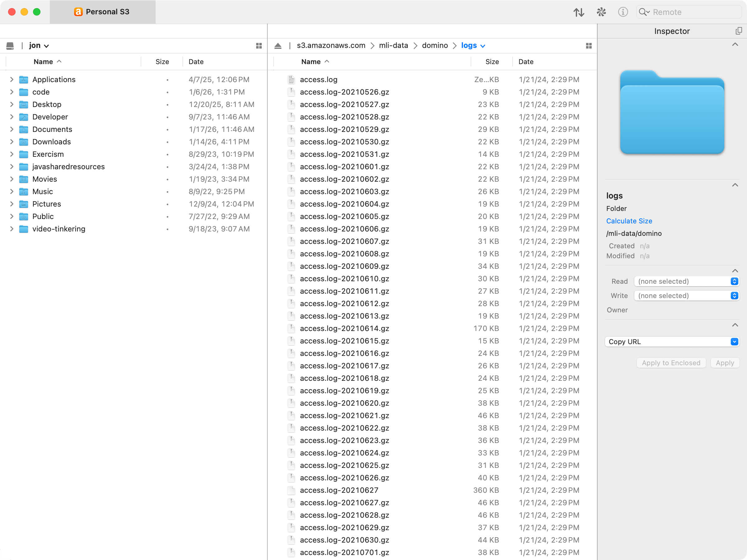This screenshot has width=747, height=560.
Task: Click the local drive icon beside jon
Action: pyautogui.click(x=10, y=46)
